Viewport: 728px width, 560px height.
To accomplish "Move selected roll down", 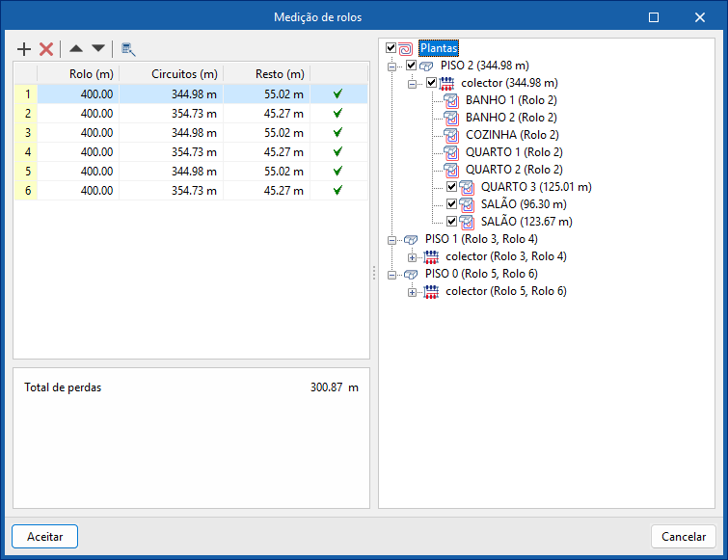I will [98, 48].
